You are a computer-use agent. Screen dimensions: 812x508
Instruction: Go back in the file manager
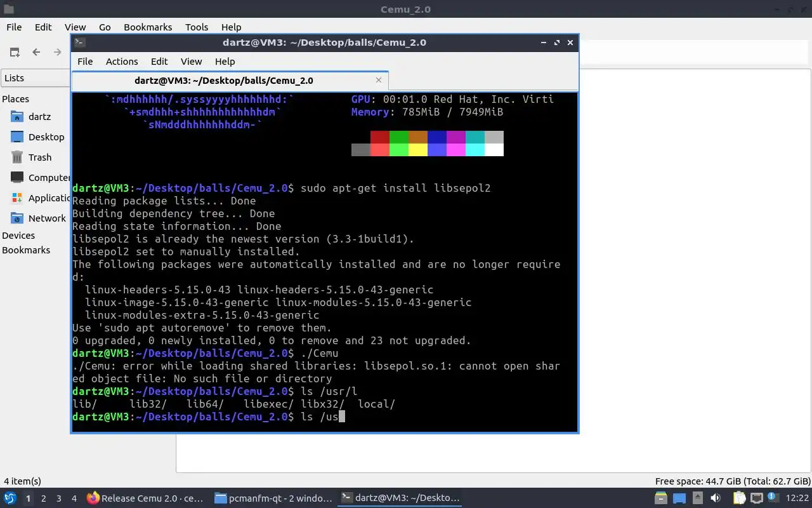tap(36, 52)
